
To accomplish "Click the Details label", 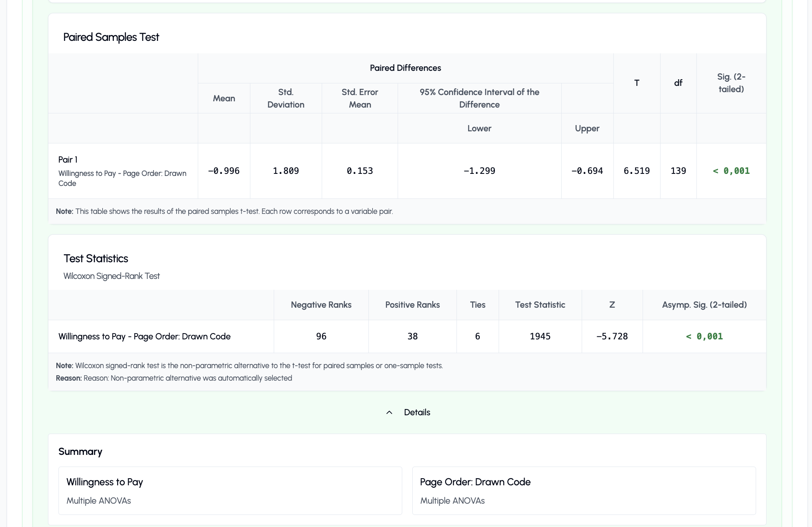I will tap(417, 412).
